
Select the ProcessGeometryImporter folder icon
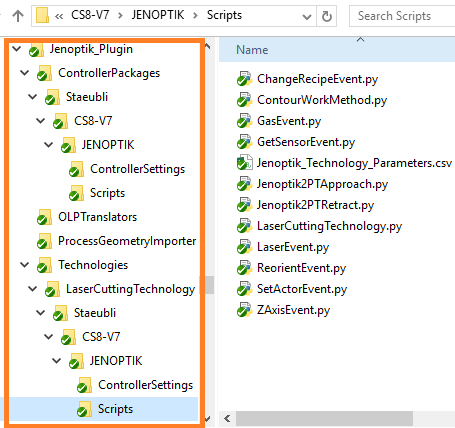[x=44, y=242]
